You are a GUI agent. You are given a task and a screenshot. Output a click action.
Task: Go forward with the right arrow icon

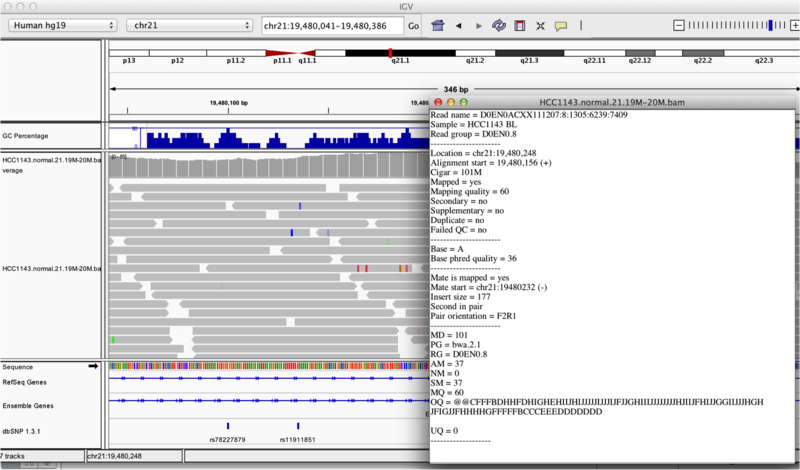478,24
